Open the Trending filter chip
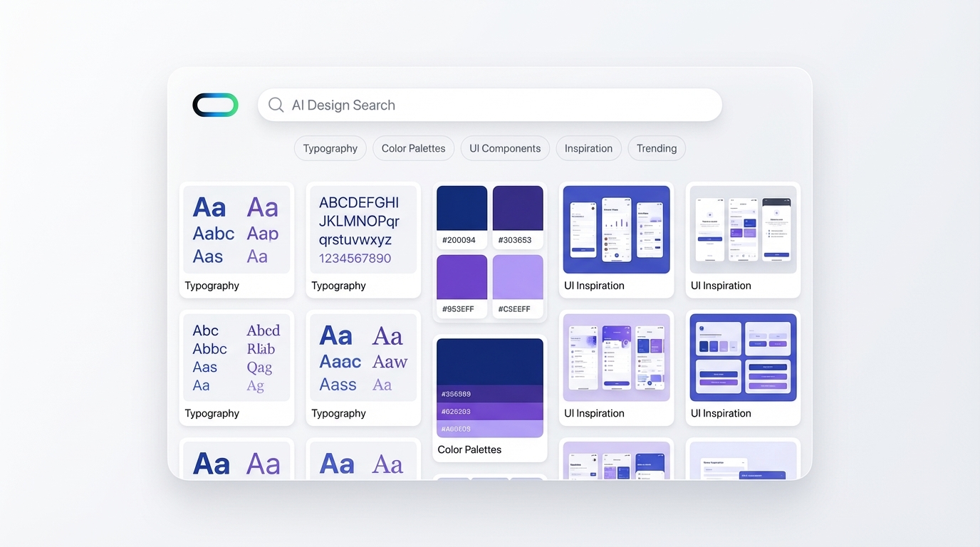Screen dimensions: 980x547 pyautogui.click(x=656, y=148)
